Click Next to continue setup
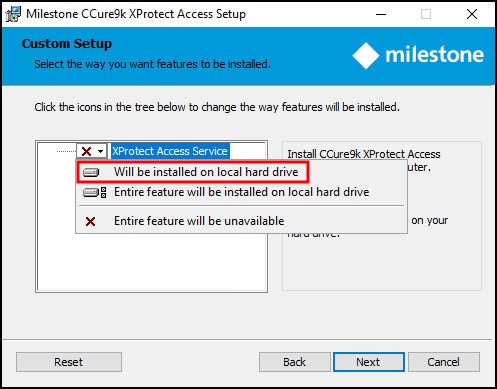This screenshot has height=389, width=497. tap(369, 362)
